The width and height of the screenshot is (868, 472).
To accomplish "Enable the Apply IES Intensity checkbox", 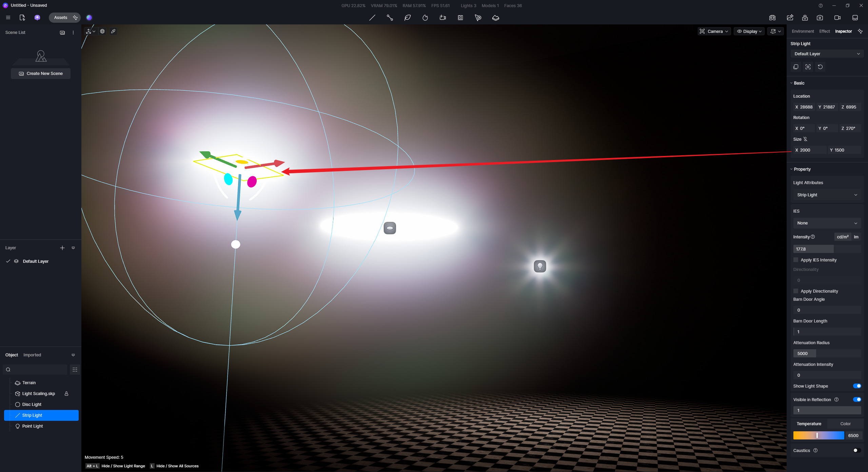I will [x=796, y=260].
